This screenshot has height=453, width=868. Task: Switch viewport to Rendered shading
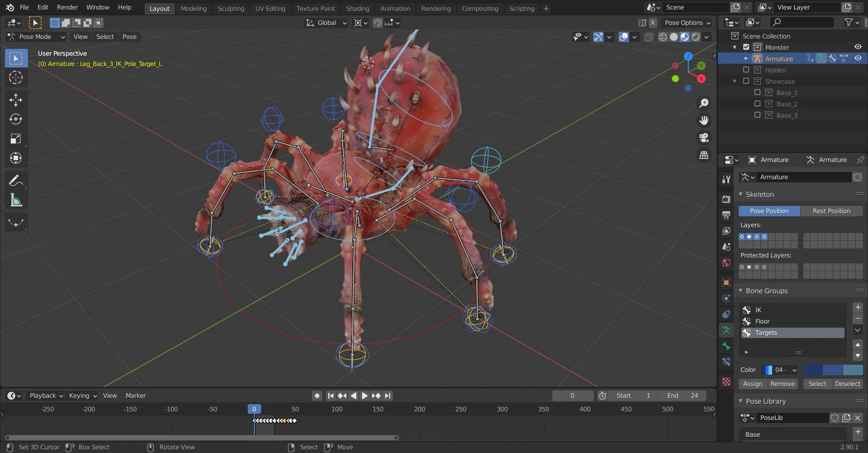pyautogui.click(x=695, y=37)
